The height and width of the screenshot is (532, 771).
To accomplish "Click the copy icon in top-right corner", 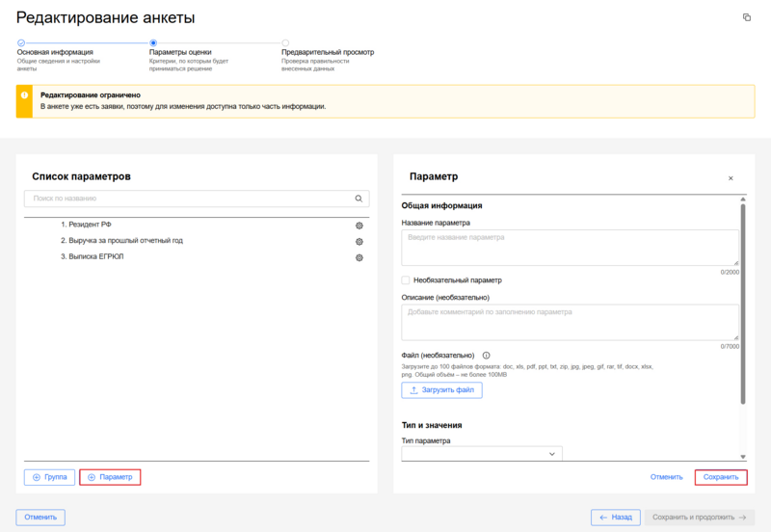I will point(746,17).
